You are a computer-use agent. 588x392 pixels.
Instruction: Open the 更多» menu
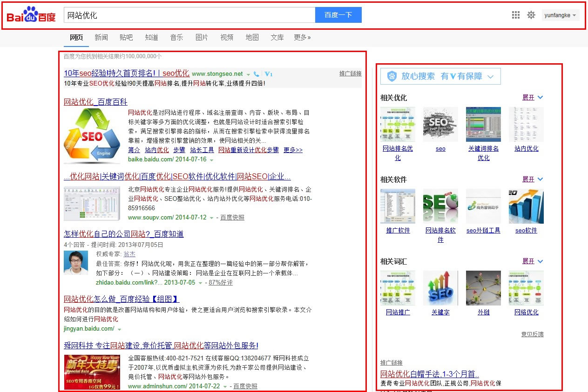pos(302,37)
